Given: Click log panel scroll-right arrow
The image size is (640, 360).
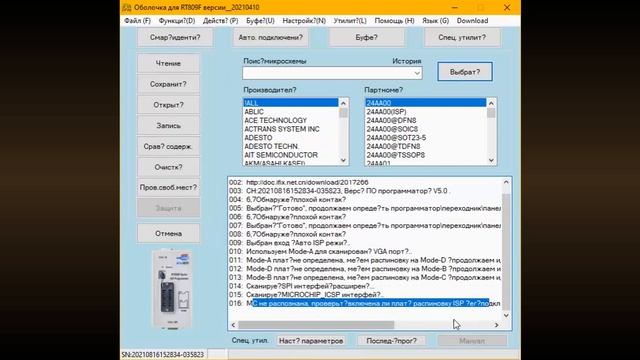Looking at the screenshot, I should click(496, 325).
